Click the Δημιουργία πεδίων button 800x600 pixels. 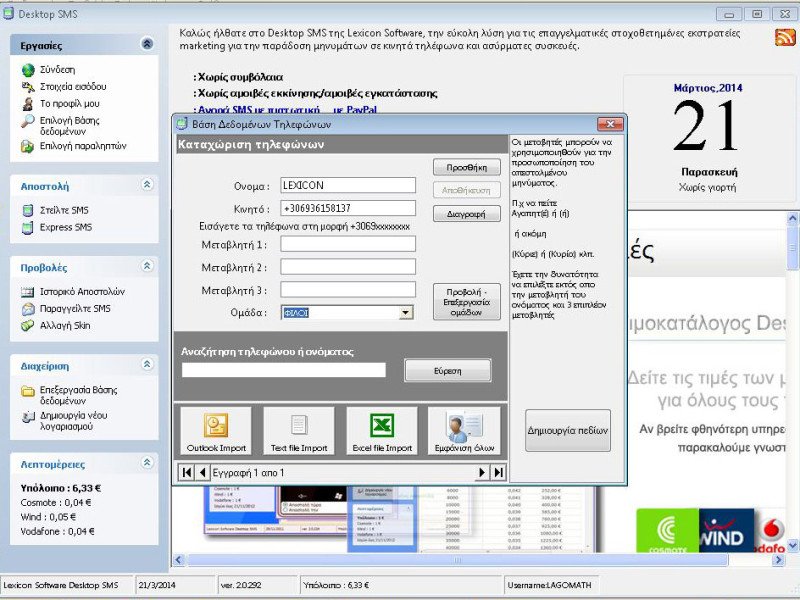(x=568, y=431)
